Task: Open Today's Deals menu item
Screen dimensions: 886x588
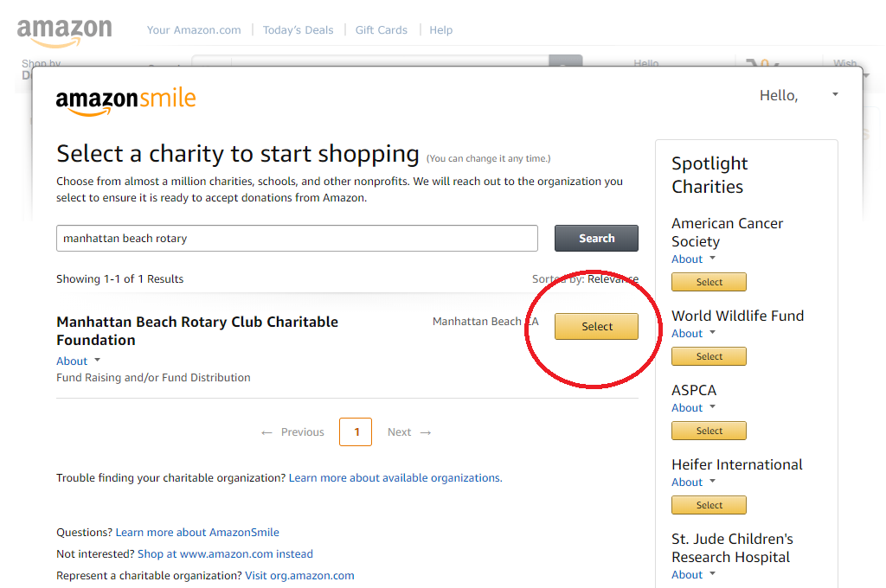Action: (x=298, y=30)
